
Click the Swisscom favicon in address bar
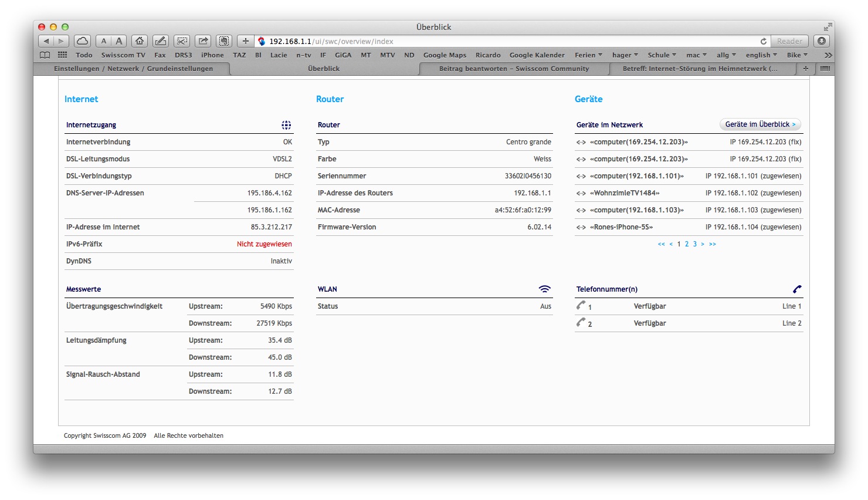click(262, 41)
